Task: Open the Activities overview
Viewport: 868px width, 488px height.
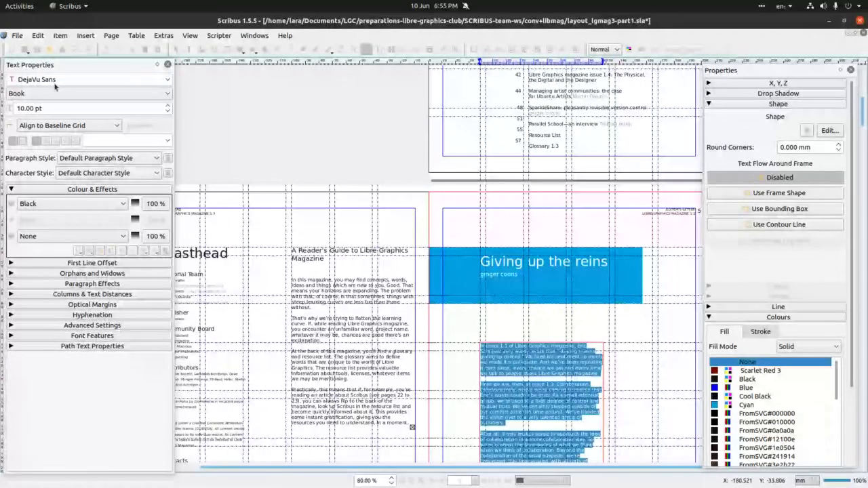Action: 20,5
